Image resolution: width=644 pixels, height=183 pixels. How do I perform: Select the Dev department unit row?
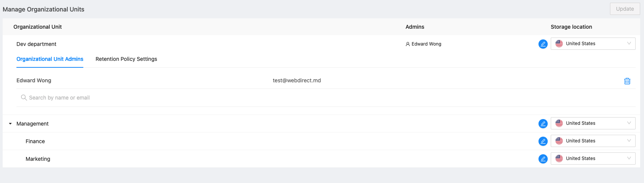(x=36, y=44)
